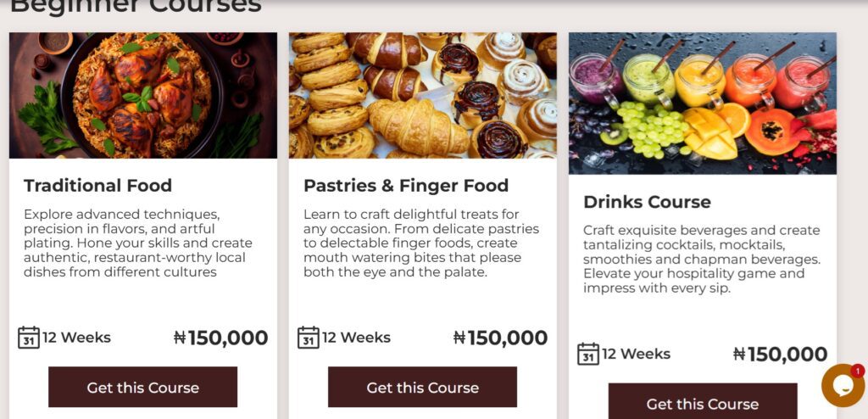
Task: Click the Drinks Course description text
Action: pyautogui.click(x=700, y=260)
